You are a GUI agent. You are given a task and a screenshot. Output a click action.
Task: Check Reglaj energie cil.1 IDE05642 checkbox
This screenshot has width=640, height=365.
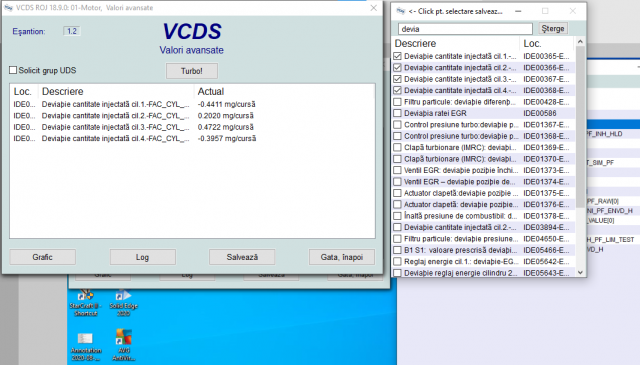[x=397, y=262]
